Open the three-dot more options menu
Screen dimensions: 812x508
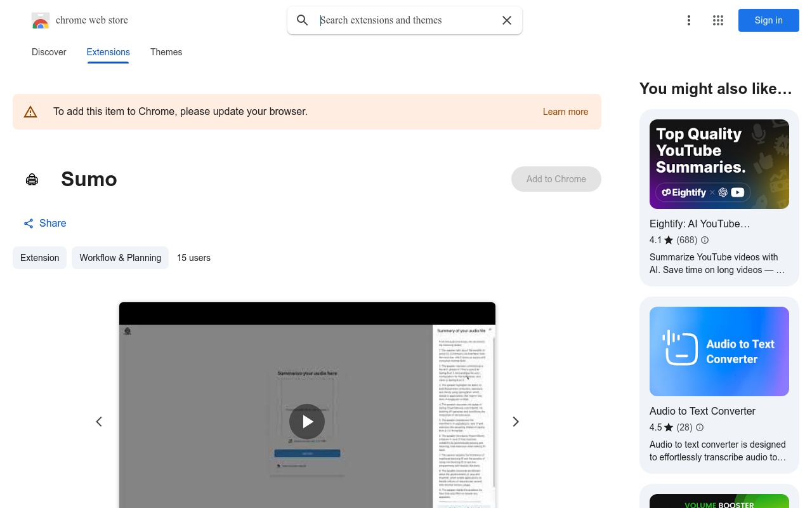(x=688, y=20)
